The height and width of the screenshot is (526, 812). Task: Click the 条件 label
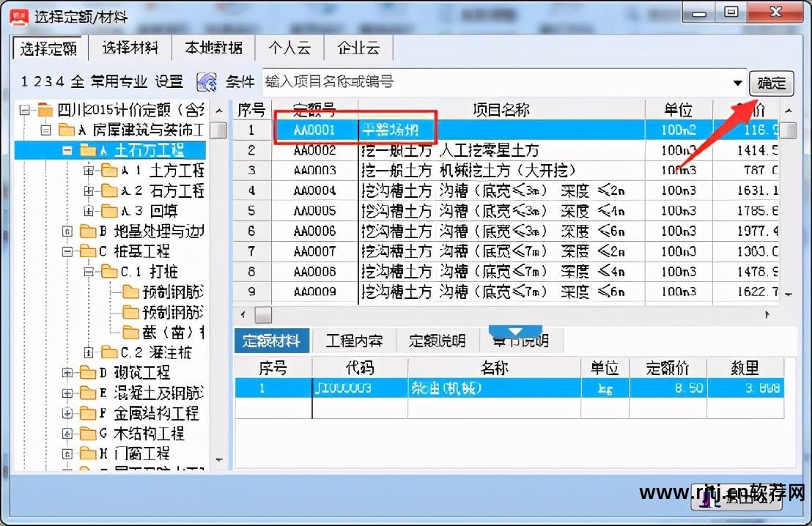240,82
